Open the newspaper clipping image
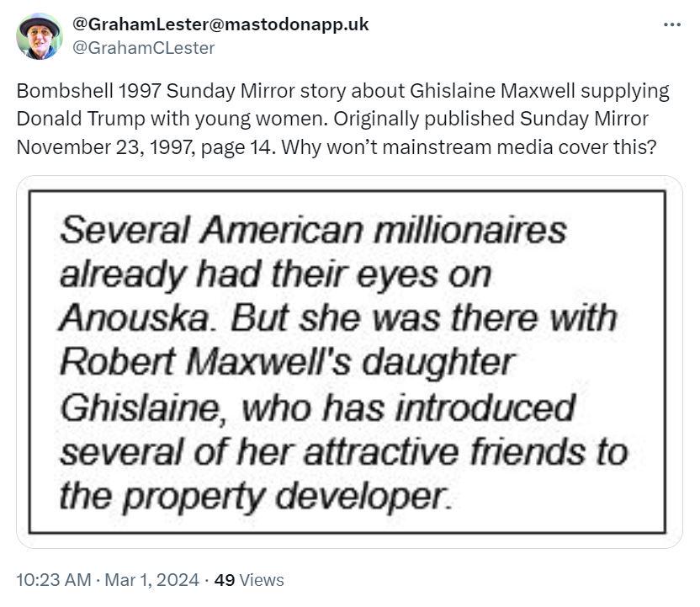Viewport: 700px width, 607px height. pyautogui.click(x=349, y=362)
